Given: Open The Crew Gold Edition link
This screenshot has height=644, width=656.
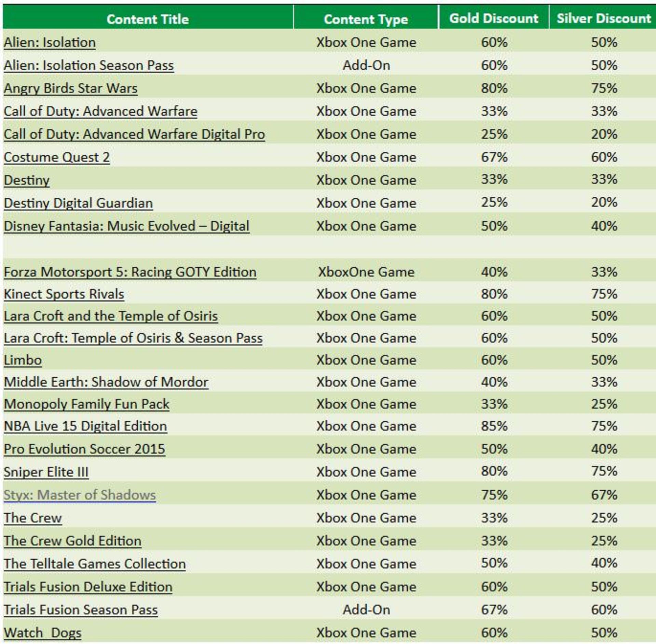Looking at the screenshot, I should click(72, 541).
